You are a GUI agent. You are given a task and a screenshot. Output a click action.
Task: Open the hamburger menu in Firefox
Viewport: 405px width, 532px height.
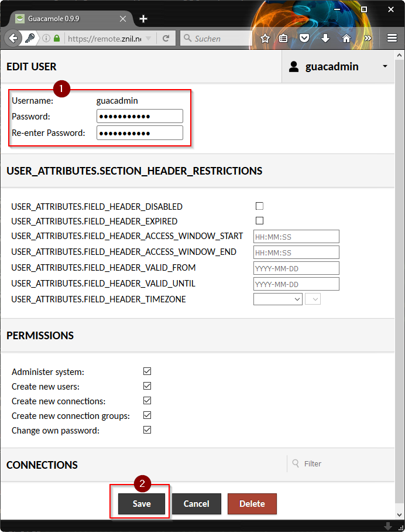tap(392, 39)
